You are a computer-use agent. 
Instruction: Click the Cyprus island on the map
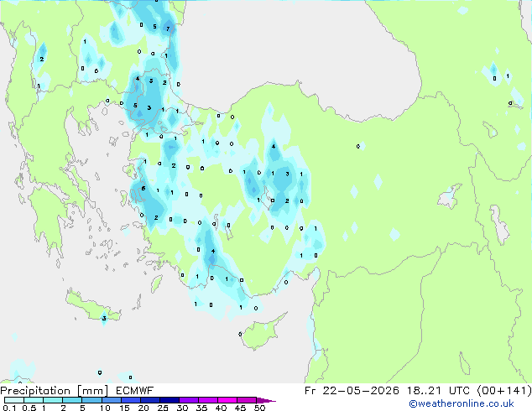tap(262, 333)
